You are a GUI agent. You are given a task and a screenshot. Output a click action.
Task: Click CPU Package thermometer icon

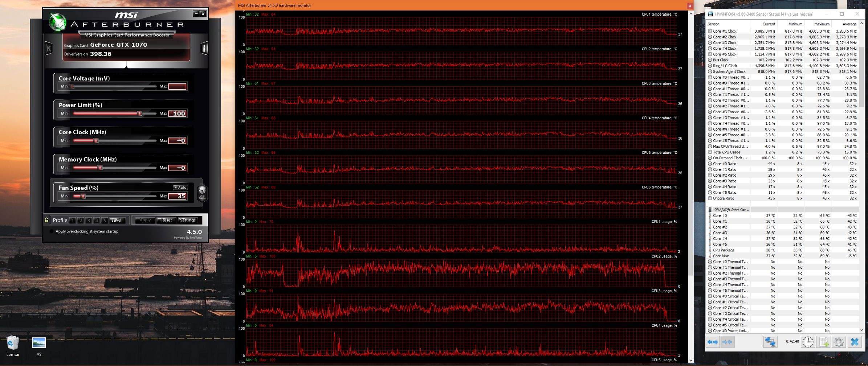click(x=710, y=250)
